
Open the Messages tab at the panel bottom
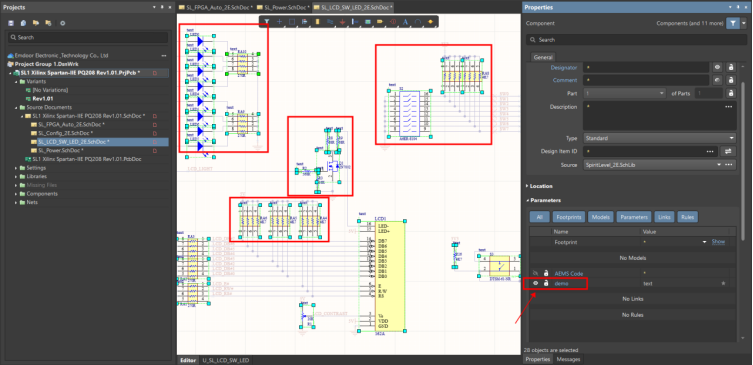(x=568, y=359)
